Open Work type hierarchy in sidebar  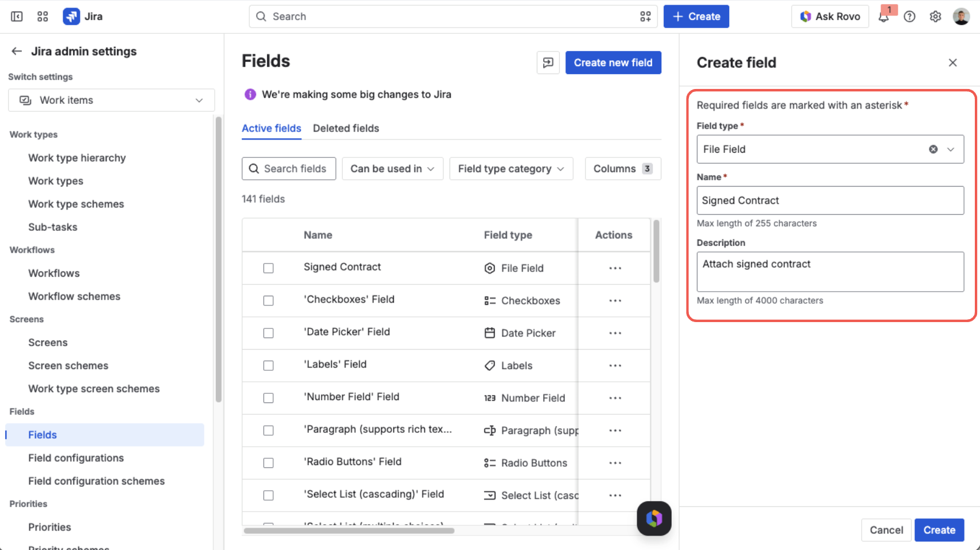[77, 158]
